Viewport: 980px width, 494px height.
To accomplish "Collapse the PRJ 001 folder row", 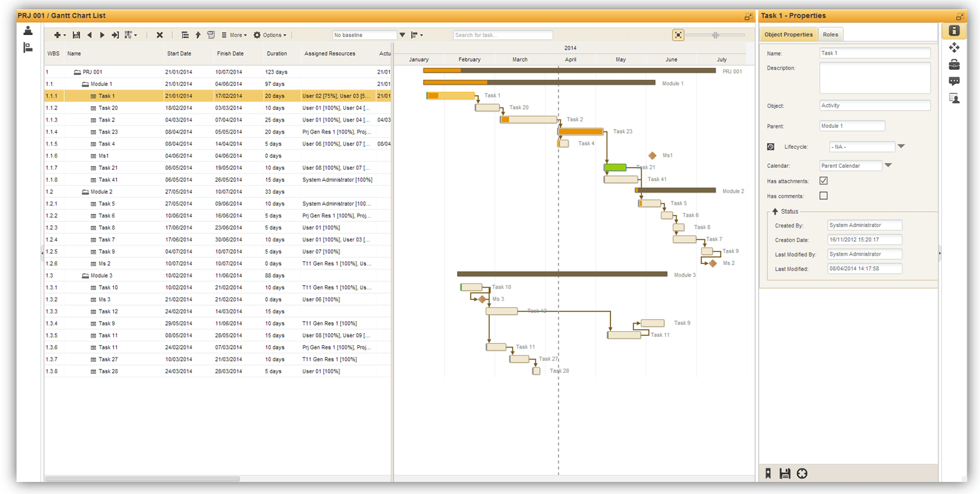I will (78, 72).
